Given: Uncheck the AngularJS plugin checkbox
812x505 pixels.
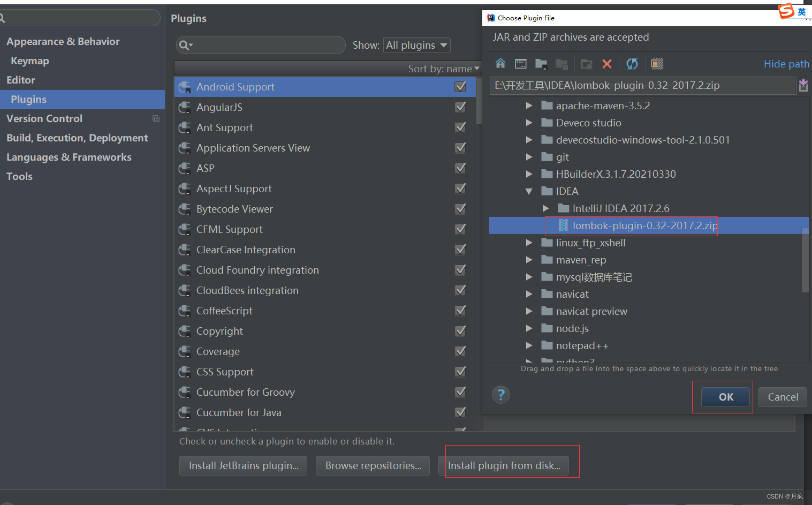Looking at the screenshot, I should 460,107.
